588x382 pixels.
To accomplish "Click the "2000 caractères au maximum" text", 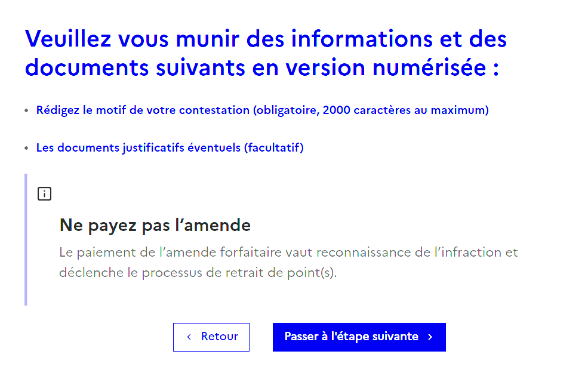I will click(x=404, y=110).
